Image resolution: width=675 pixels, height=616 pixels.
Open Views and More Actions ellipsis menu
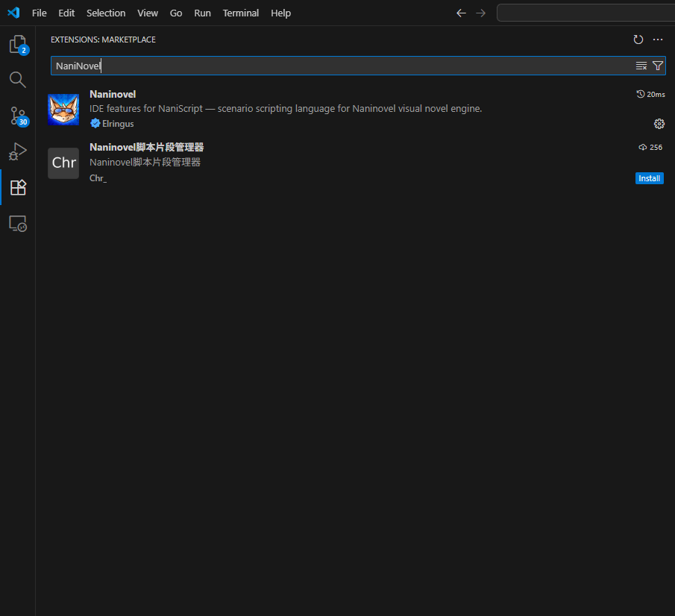(657, 40)
